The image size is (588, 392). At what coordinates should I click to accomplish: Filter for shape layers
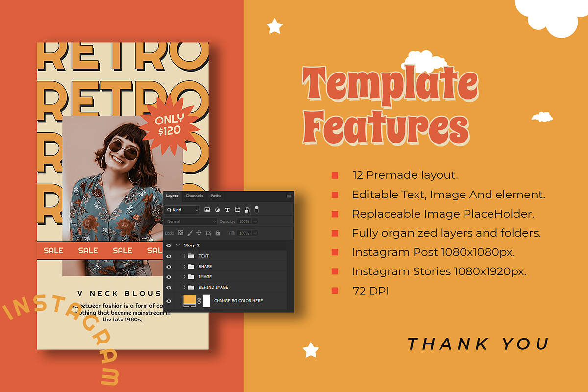(x=237, y=210)
